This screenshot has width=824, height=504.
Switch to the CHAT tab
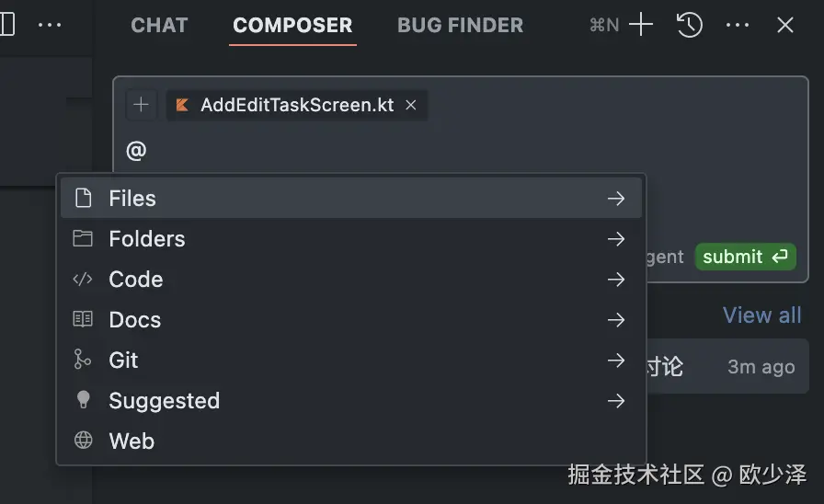coord(159,26)
